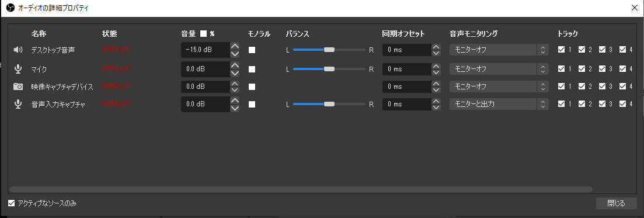Enable モノラル for マイク
This screenshot has width=644, height=218.
point(252,69)
